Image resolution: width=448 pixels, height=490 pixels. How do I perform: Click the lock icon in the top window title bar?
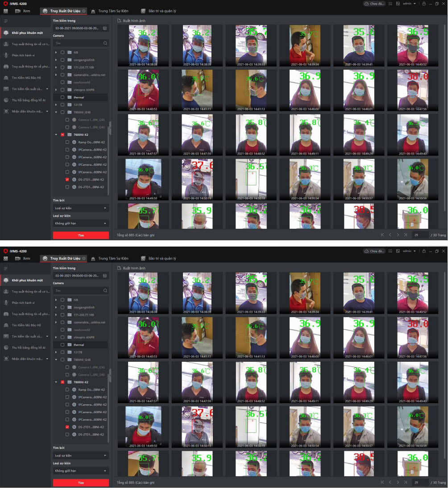tap(423, 4)
